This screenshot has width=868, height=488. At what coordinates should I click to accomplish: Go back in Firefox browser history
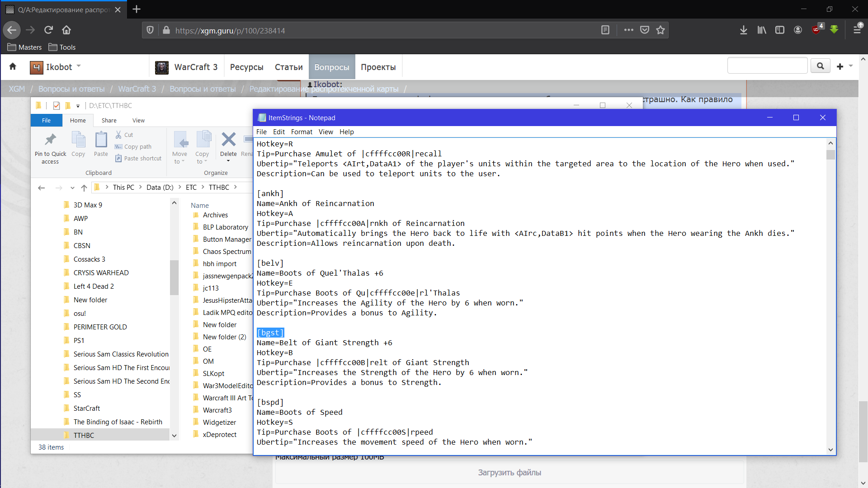[x=12, y=30]
